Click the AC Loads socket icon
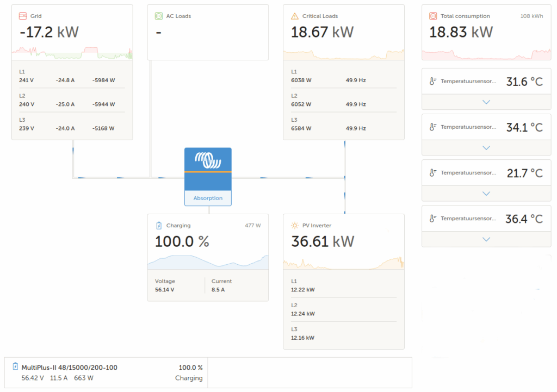This screenshot has height=392, width=557. [159, 16]
